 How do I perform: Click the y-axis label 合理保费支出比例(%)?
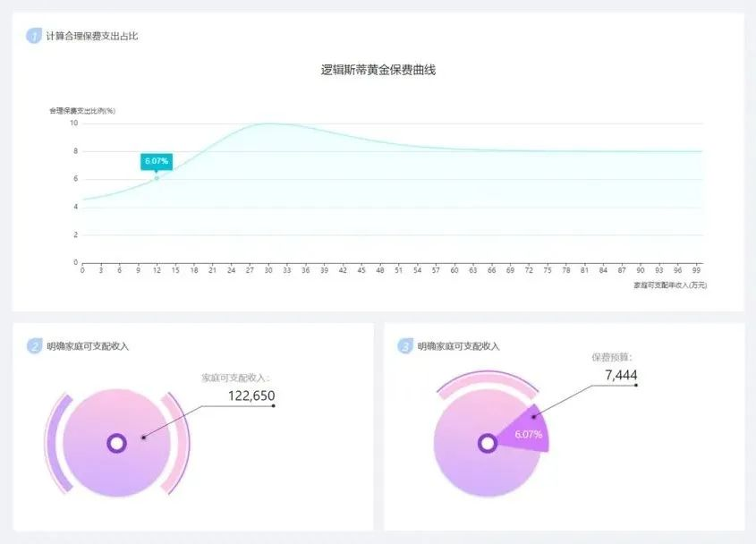click(82, 110)
